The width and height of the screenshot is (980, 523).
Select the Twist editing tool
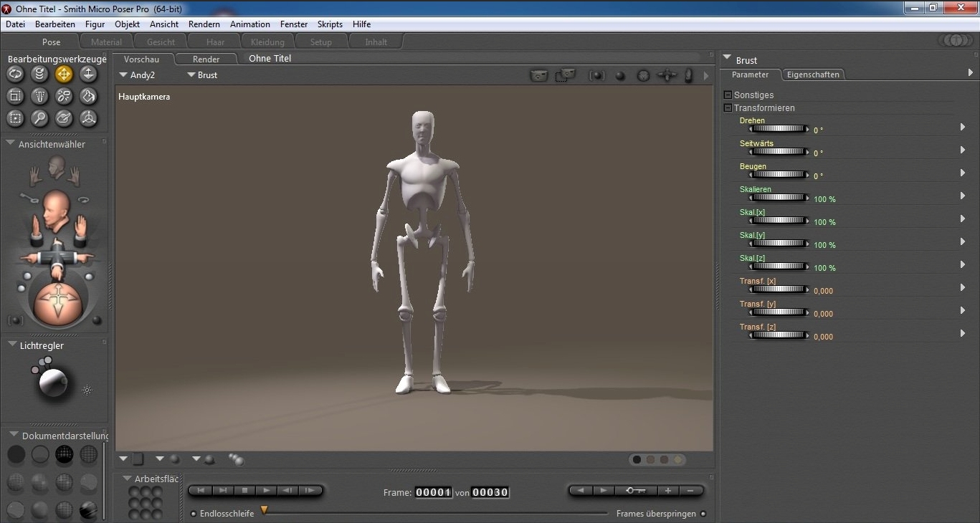39,73
